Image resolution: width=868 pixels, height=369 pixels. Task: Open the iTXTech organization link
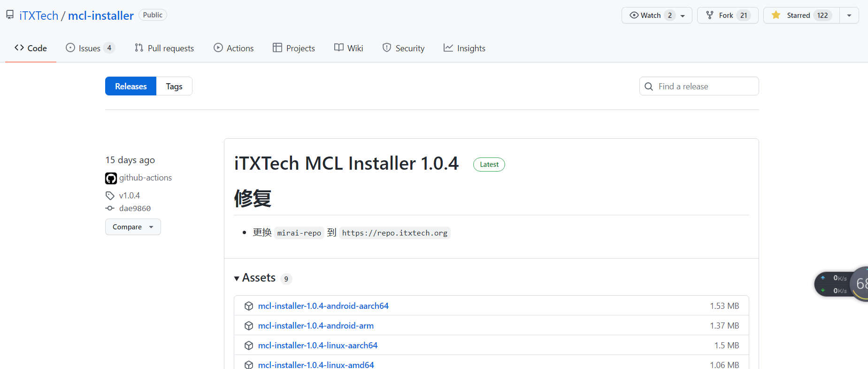point(38,16)
